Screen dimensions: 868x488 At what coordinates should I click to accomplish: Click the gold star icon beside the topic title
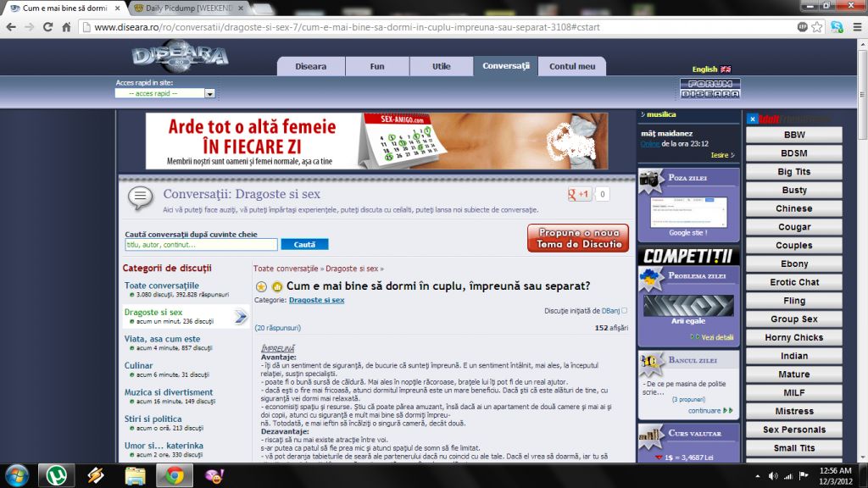[261, 286]
